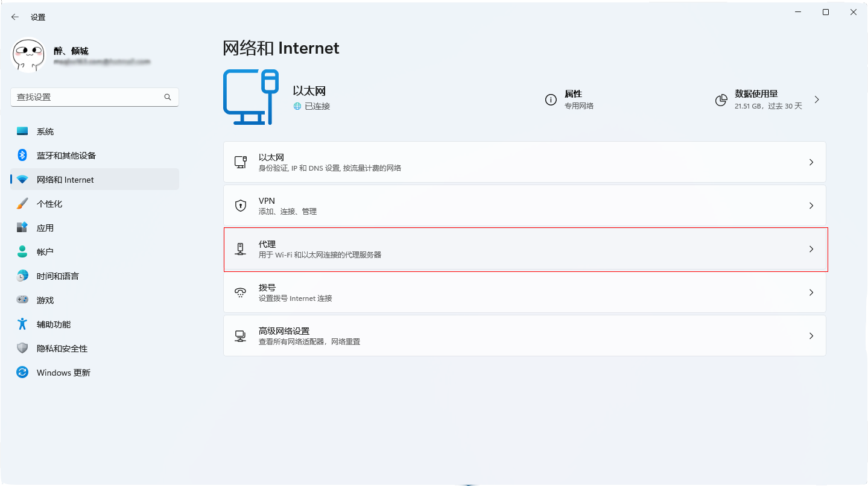868x486 pixels.
Task: Open Windows 更新 category
Action: [95, 373]
